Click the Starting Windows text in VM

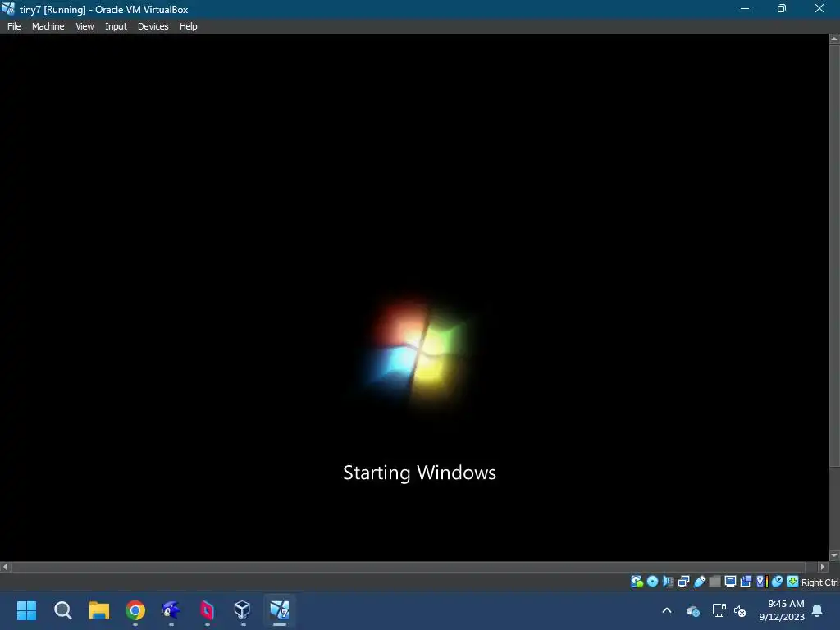pyautogui.click(x=419, y=472)
